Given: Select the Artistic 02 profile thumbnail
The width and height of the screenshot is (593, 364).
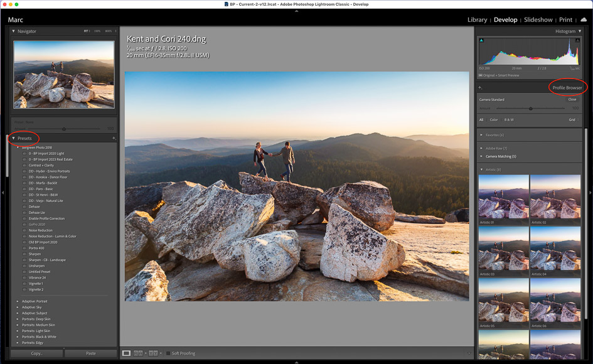Looking at the screenshot, I should pos(555,197).
